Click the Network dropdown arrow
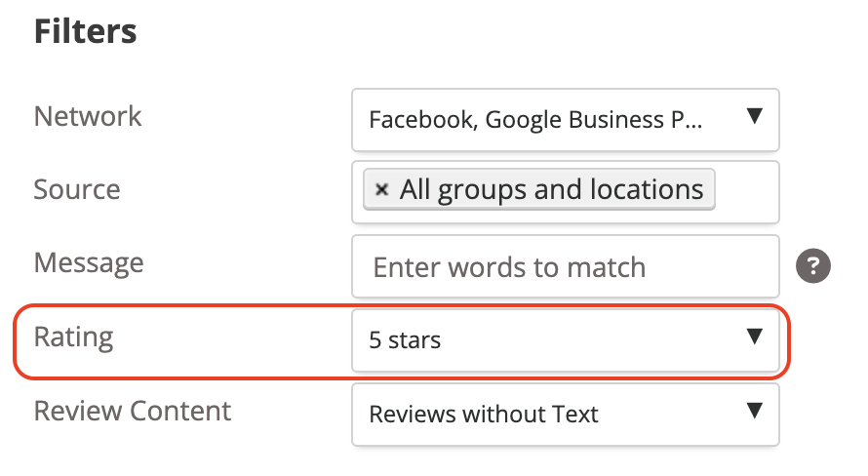This screenshot has width=868, height=476. tap(755, 116)
